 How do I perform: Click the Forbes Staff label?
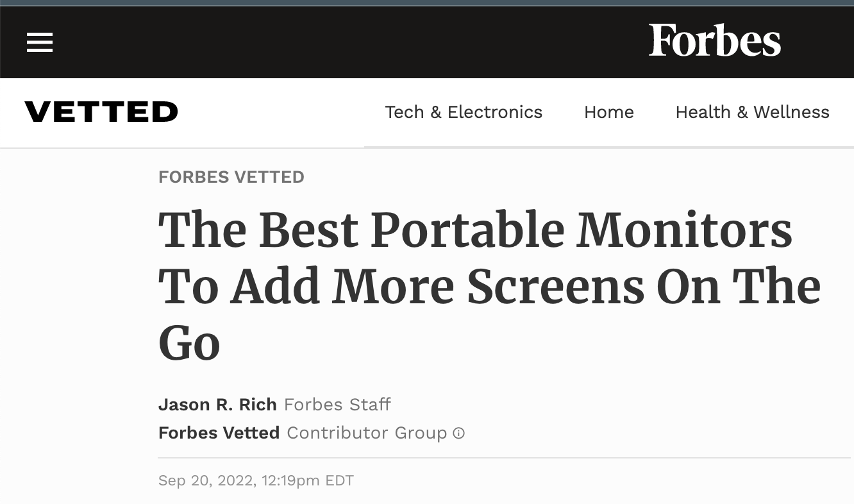point(337,405)
